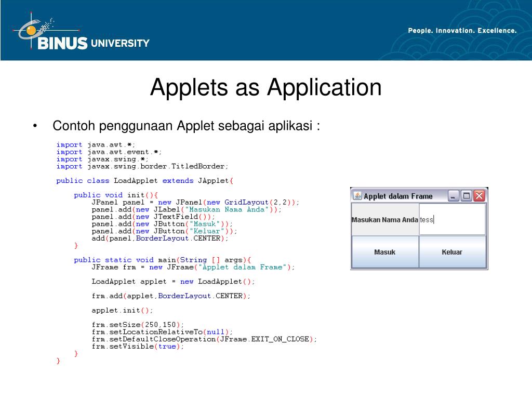Click the JLabel Masukan Nama Anda code line

187,210
